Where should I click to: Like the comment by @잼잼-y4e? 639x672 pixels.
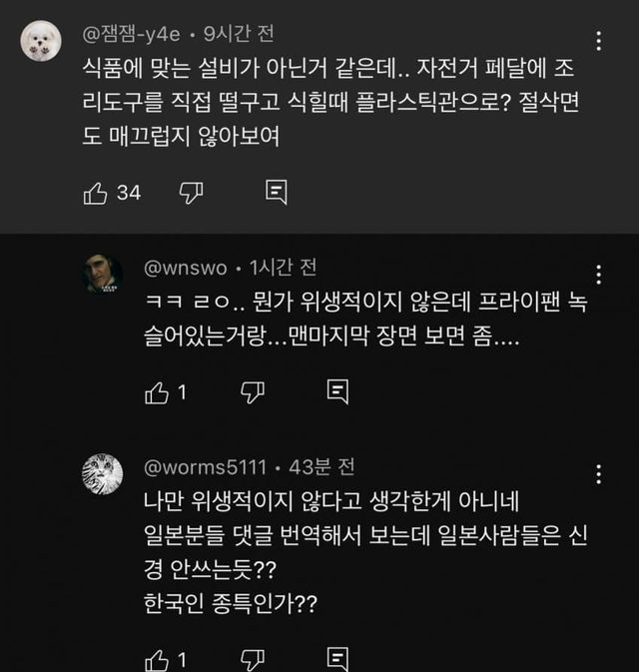click(96, 193)
